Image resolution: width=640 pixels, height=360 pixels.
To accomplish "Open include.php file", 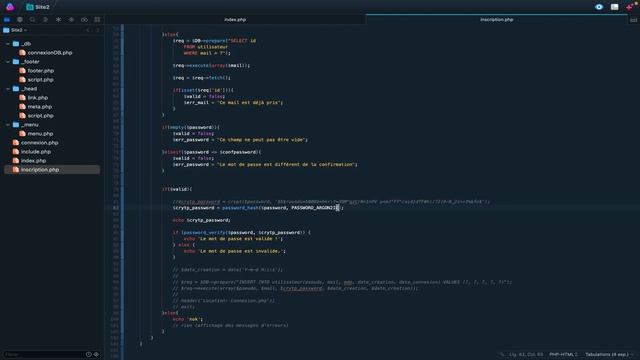I will 36,151.
